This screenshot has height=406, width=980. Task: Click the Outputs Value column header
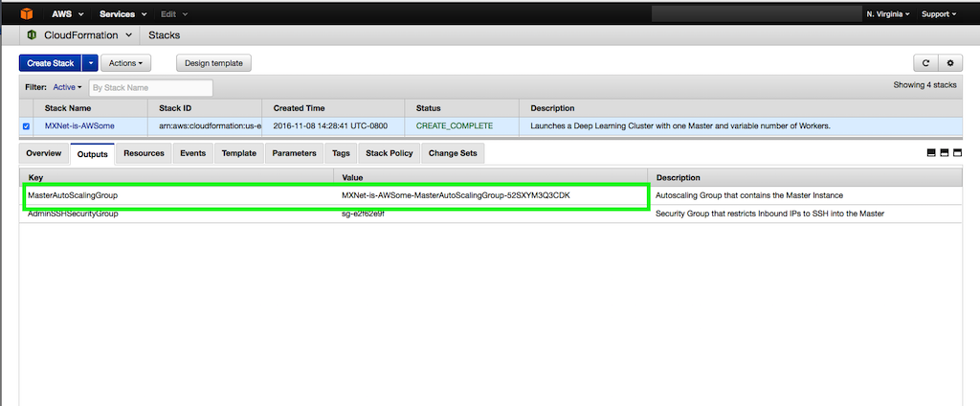pos(491,178)
